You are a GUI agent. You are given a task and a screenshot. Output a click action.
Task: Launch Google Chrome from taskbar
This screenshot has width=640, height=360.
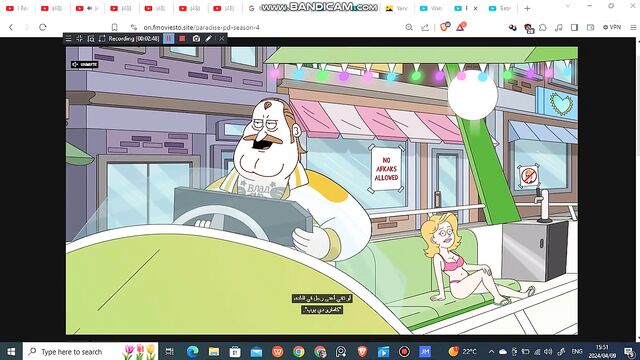(299, 351)
